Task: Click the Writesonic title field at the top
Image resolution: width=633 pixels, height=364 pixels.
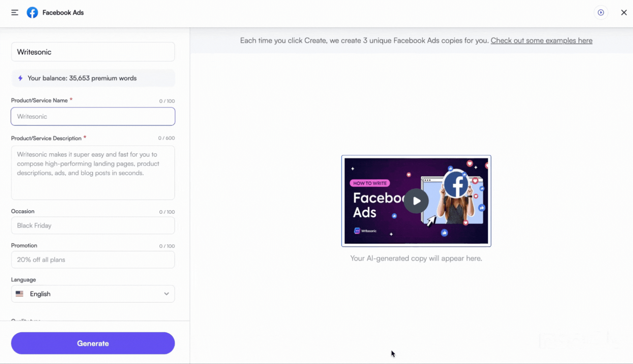Action: (93, 52)
